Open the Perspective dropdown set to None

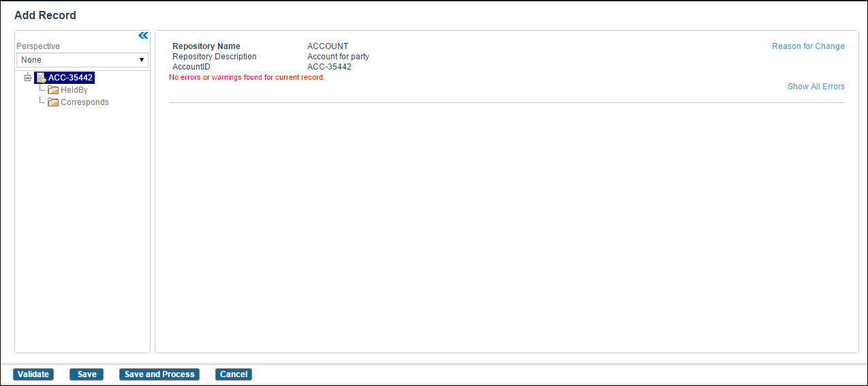tap(82, 60)
